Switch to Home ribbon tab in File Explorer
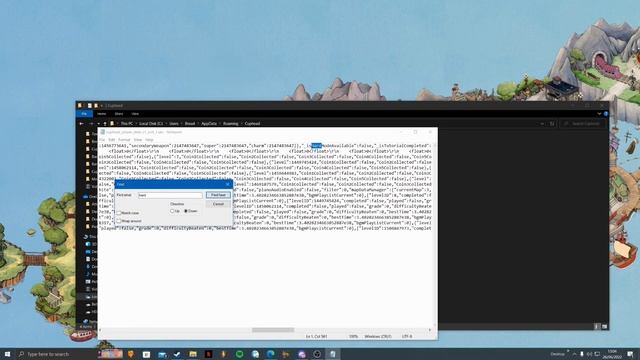 click(102, 114)
